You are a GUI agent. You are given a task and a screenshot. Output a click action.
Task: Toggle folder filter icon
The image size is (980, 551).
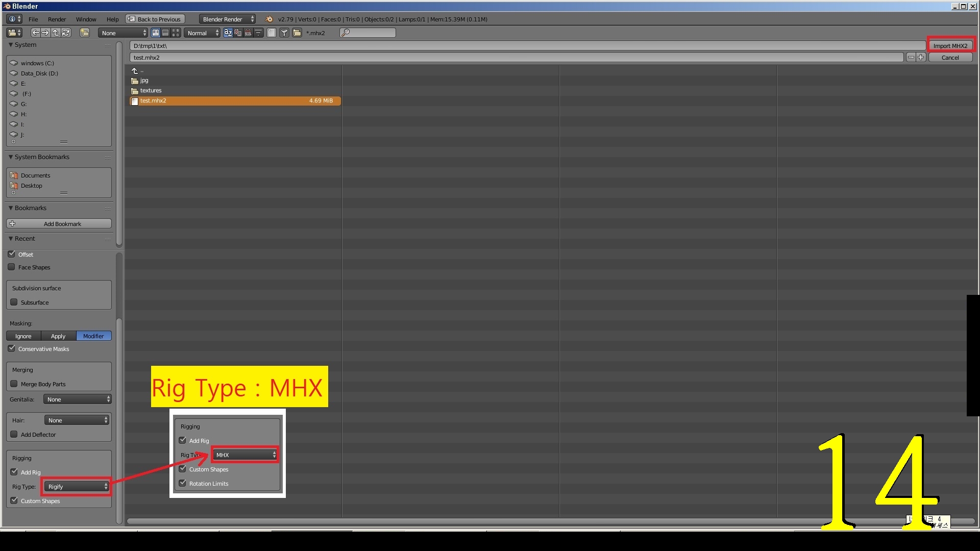(x=297, y=33)
